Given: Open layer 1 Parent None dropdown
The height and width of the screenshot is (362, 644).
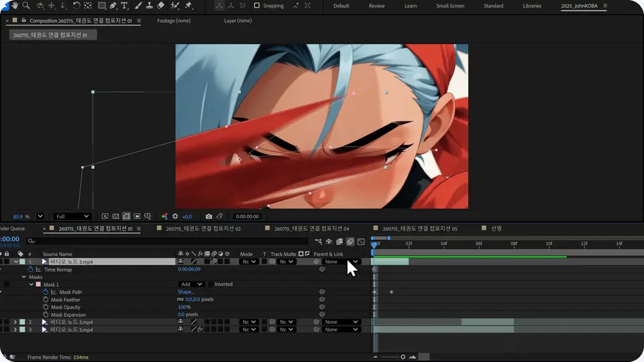Looking at the screenshot, I should point(341,261).
